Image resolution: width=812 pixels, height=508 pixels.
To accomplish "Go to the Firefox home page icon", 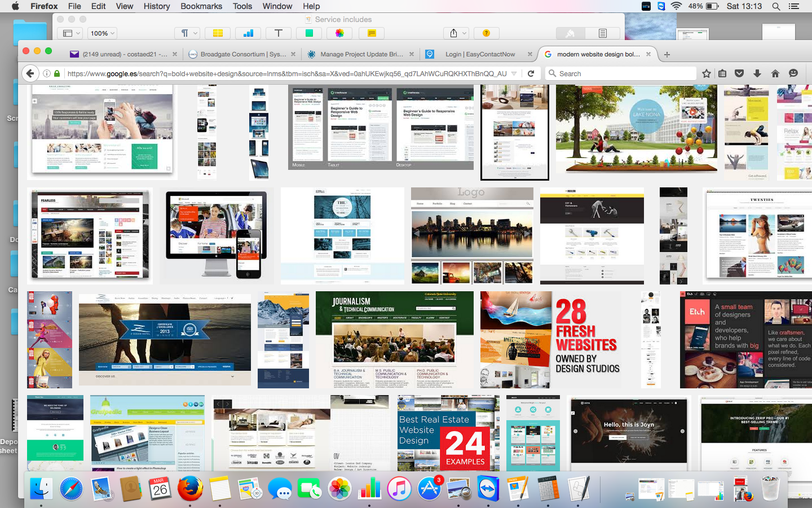I will [x=775, y=73].
